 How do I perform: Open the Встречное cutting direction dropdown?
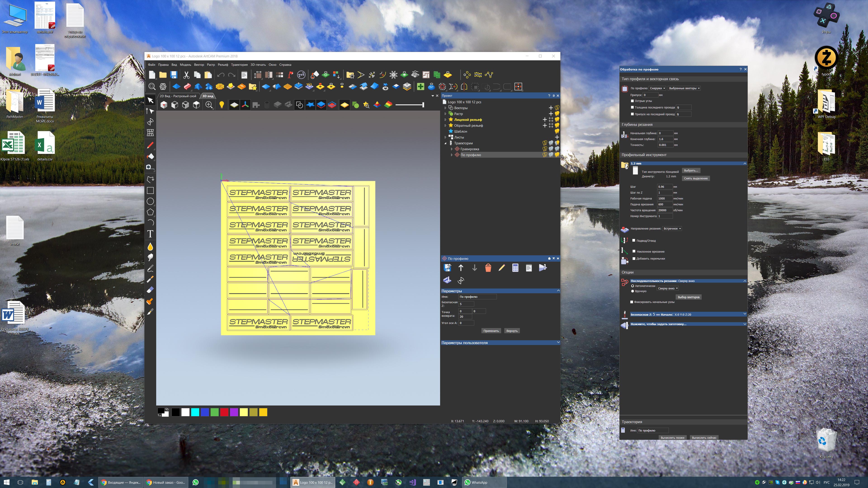point(672,229)
